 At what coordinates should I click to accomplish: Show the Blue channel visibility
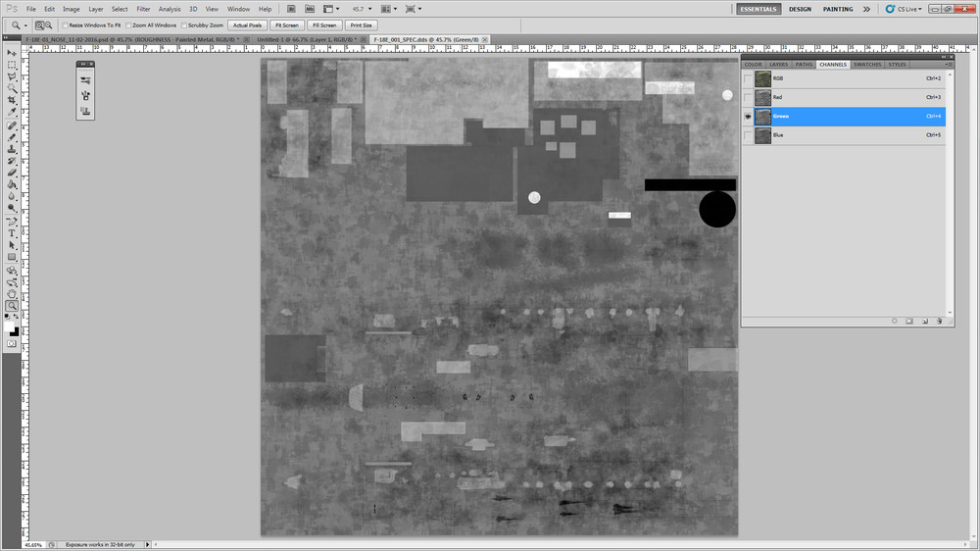click(748, 135)
